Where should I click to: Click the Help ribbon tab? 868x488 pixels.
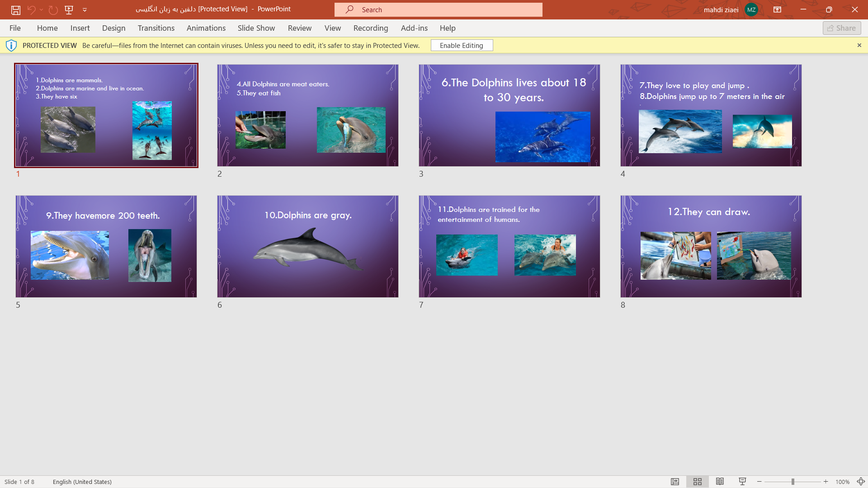[x=448, y=28]
